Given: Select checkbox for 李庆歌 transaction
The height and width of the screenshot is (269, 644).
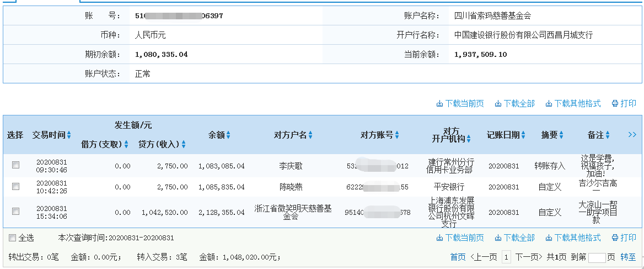Looking at the screenshot, I should [x=15, y=165].
